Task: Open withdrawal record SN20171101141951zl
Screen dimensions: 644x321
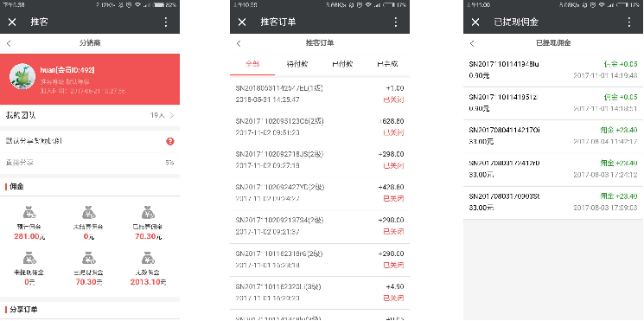Action: [x=553, y=103]
